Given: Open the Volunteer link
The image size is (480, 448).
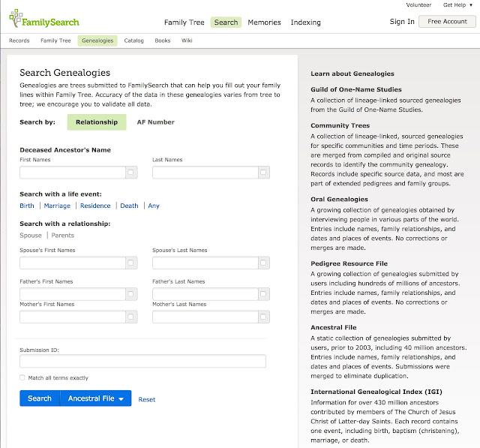Looking at the screenshot, I should [x=418, y=5].
